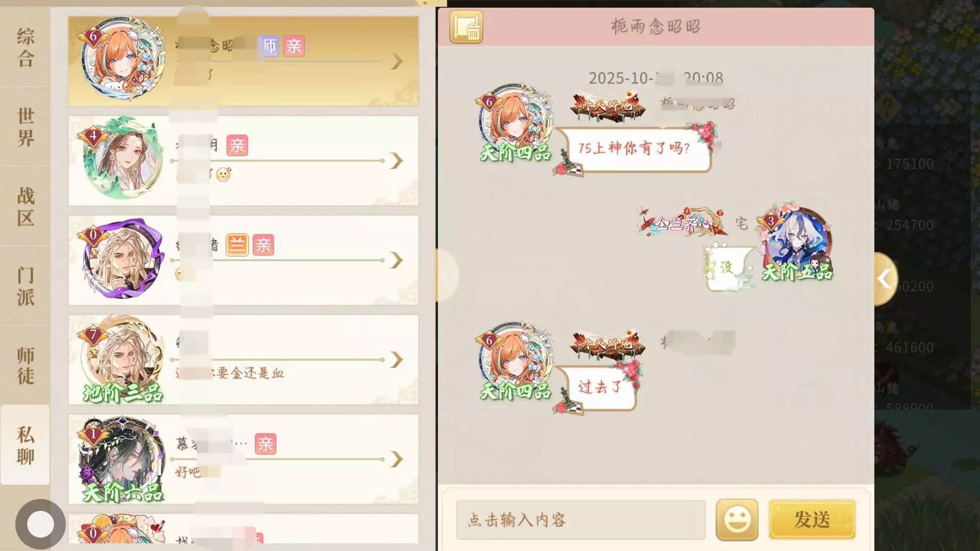The width and height of the screenshot is (980, 551).
Task: Tap the 兰 badge on third contact
Action: (x=237, y=245)
